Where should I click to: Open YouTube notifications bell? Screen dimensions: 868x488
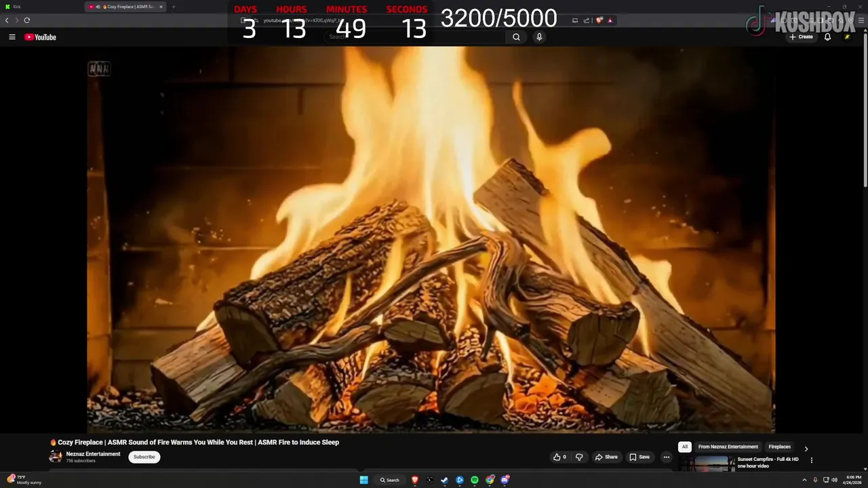point(827,37)
